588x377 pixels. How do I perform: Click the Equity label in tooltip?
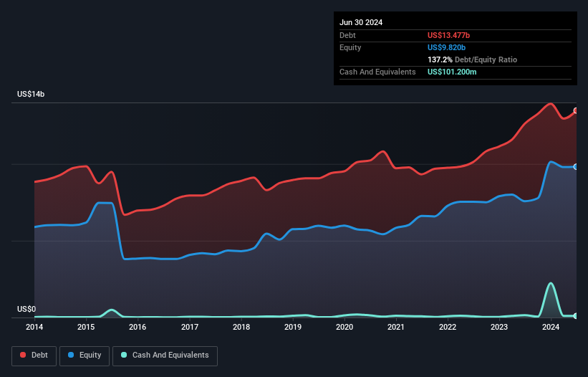click(350, 47)
